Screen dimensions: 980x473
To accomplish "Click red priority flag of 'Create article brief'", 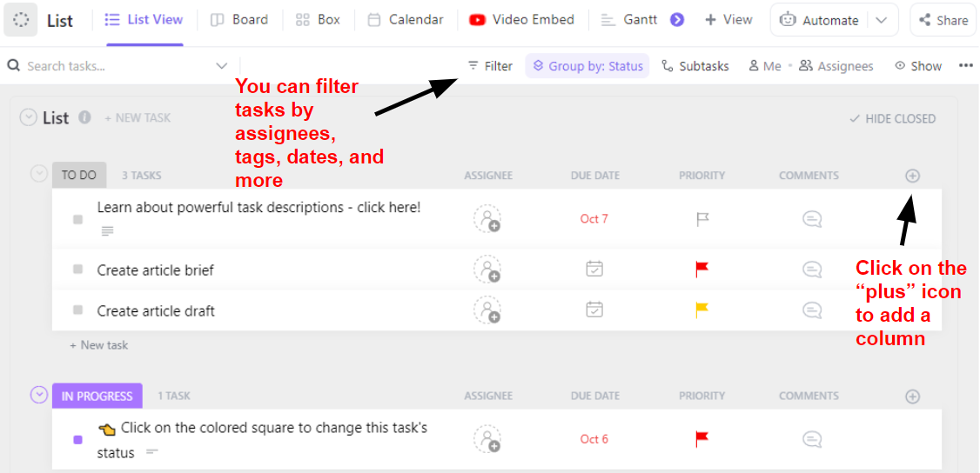I will [x=702, y=270].
